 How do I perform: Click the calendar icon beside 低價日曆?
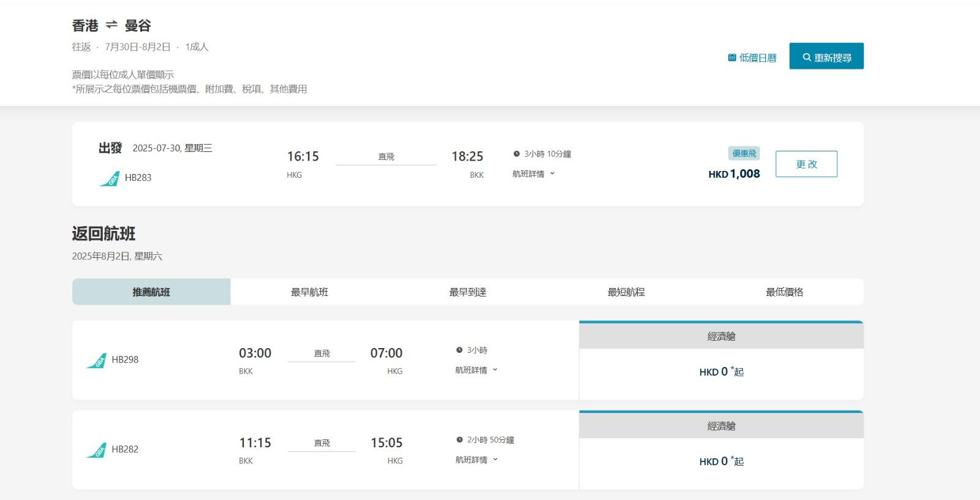[x=732, y=58]
